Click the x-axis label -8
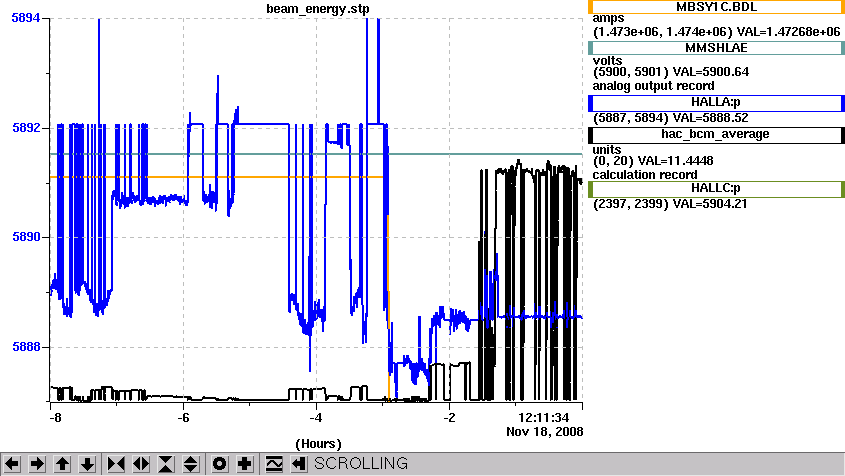This screenshot has height=476, width=845. (55, 418)
